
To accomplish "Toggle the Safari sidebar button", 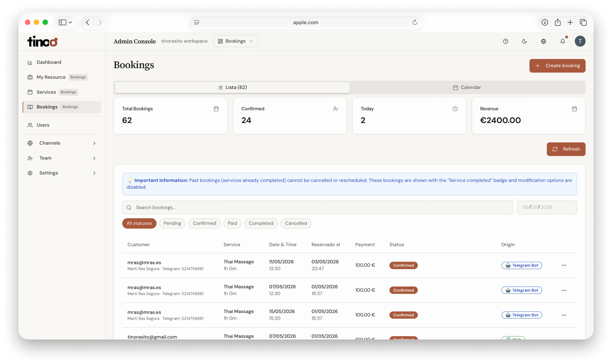I will [x=62, y=22].
